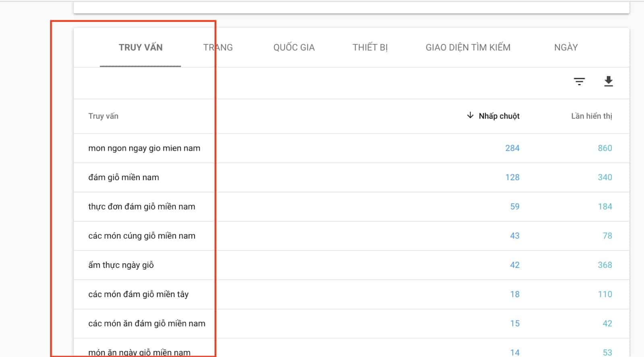Open query 'các món đám giỗ miền tây'
Image resolution: width=644 pixels, height=357 pixels.
click(x=138, y=294)
